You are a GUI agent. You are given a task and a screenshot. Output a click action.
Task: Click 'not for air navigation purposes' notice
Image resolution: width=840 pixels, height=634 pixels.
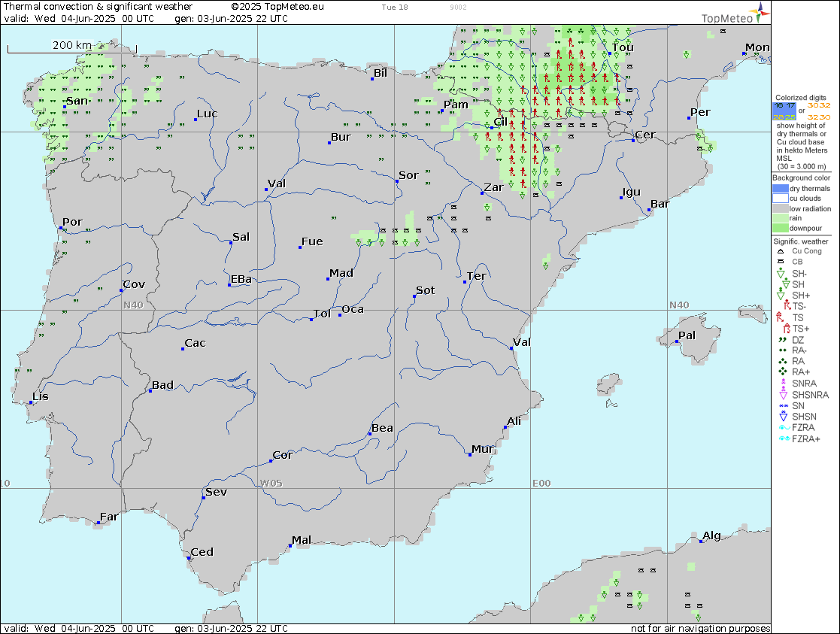701,628
